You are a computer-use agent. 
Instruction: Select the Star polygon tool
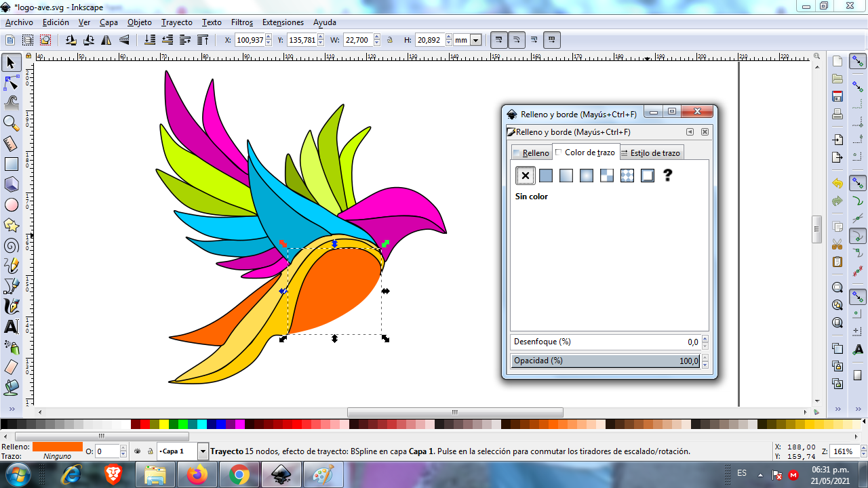11,224
